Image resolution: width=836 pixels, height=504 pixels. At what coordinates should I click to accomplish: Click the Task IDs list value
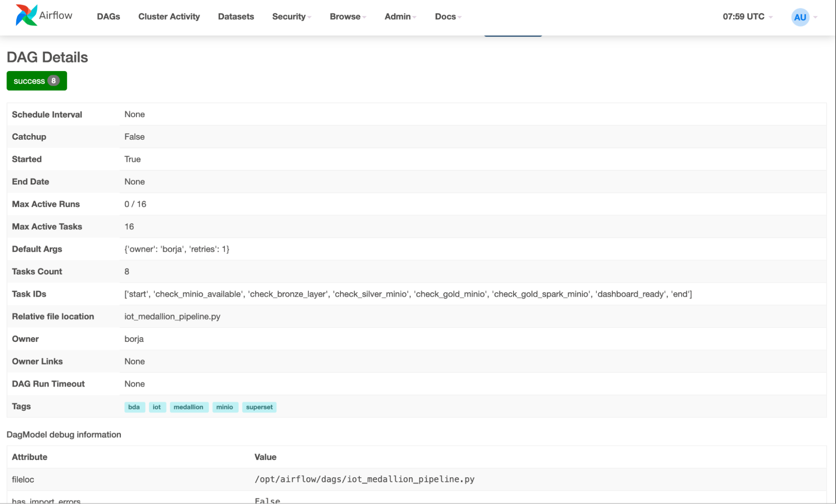click(408, 294)
